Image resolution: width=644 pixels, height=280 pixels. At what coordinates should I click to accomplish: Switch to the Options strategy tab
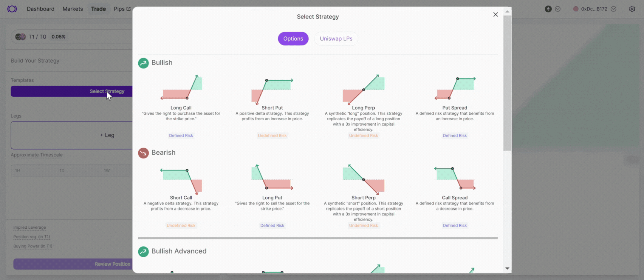(x=293, y=39)
